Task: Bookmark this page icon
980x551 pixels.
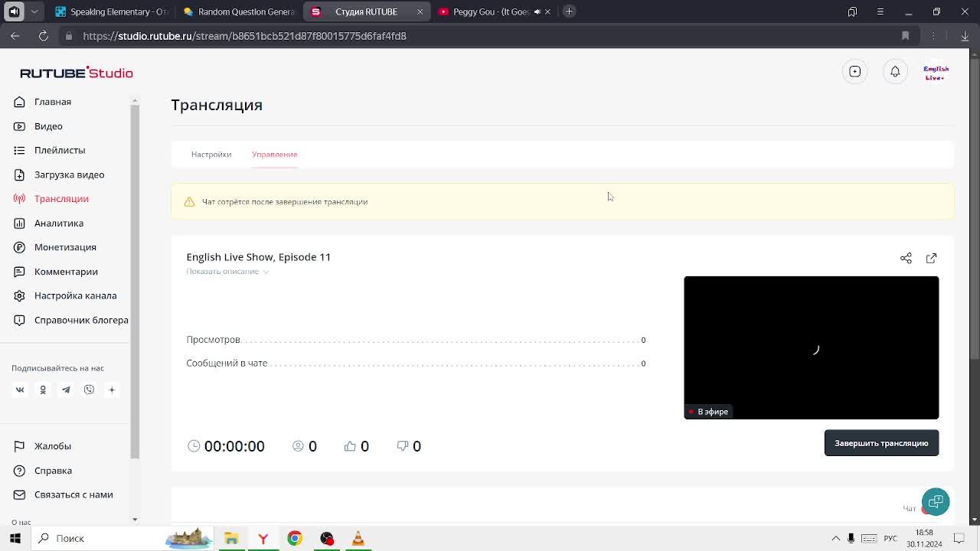Action: 905,36
